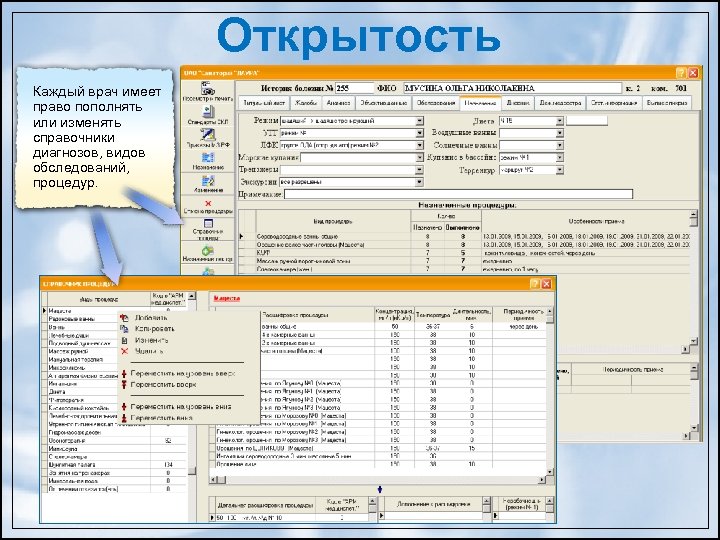Click the Расшифровка процедуры column header
This screenshot has height=540, width=720.
[295, 315]
